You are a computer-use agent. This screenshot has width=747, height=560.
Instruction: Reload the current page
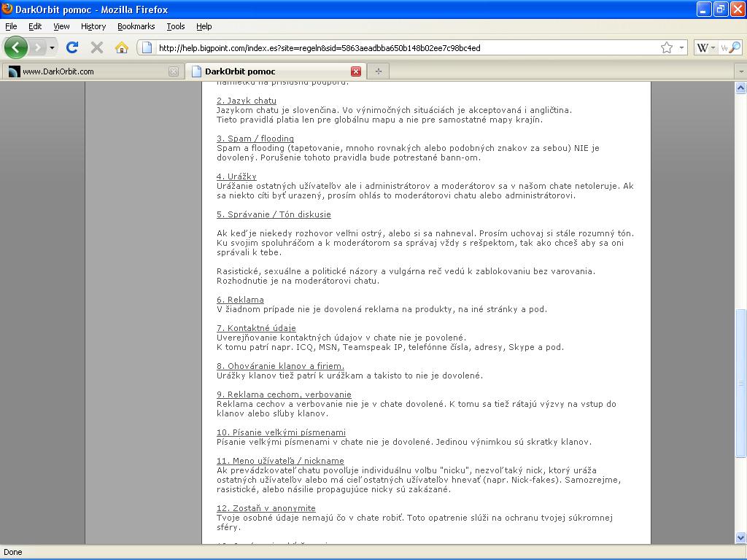pos(71,47)
